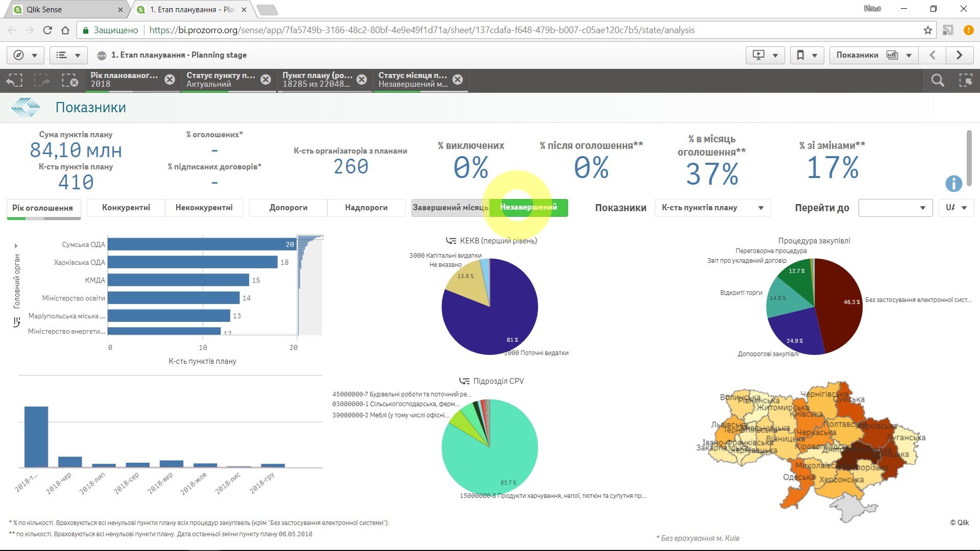Switch to the Qlik Sense browser tab
The width and height of the screenshot is (980, 551).
[x=61, y=9]
